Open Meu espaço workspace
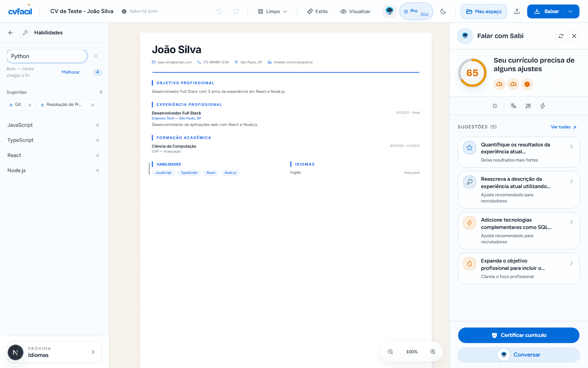The width and height of the screenshot is (588, 368). 484,11
